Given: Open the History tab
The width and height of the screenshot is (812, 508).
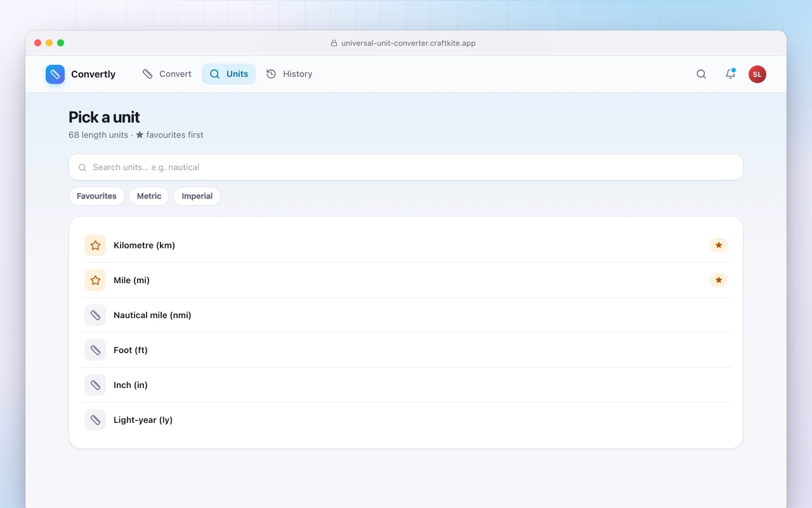Looking at the screenshot, I should [289, 74].
